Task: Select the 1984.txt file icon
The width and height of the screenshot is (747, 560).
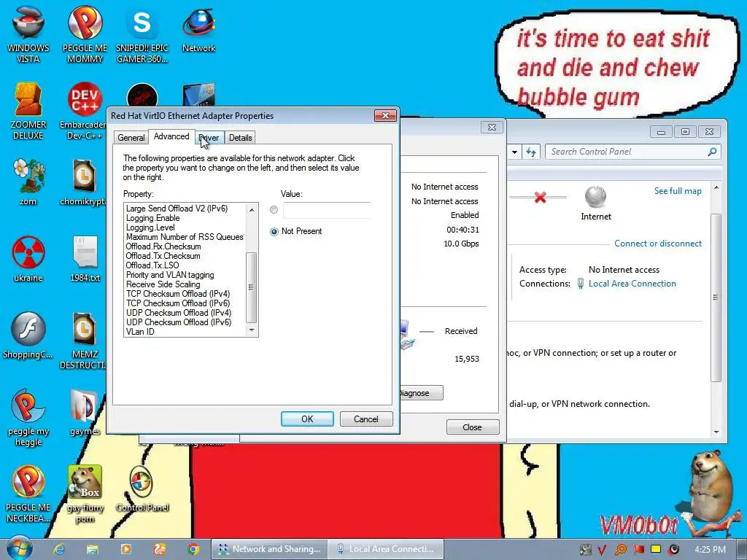Action: pyautogui.click(x=85, y=258)
